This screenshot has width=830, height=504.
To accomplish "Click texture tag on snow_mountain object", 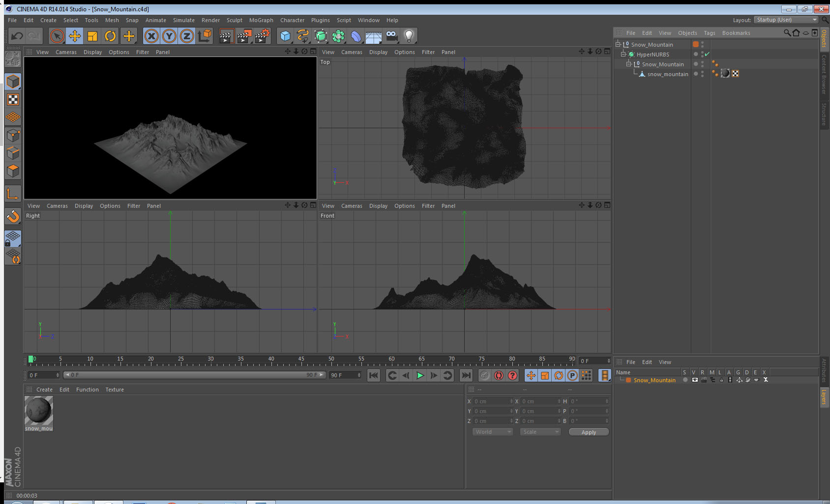I will [x=725, y=74].
